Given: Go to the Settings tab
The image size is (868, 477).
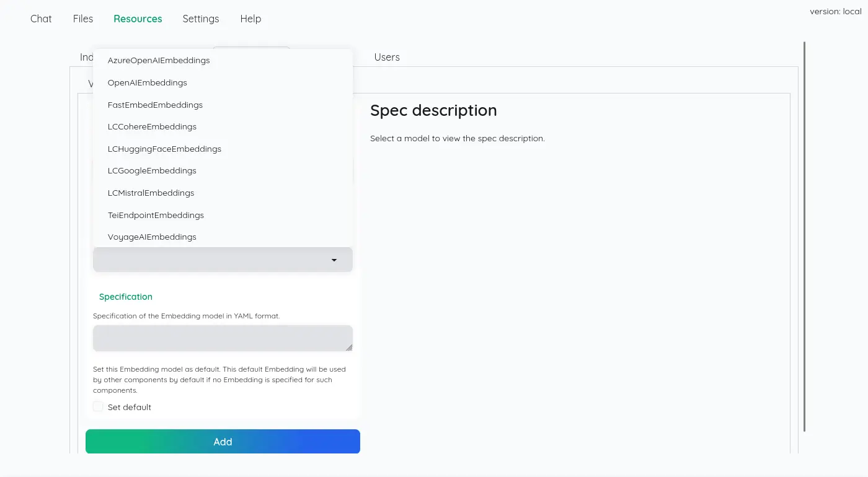Looking at the screenshot, I should tap(201, 19).
